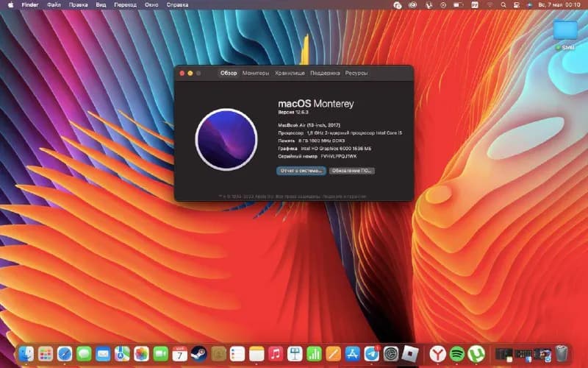This screenshot has height=368, width=588.
Task: Open uTorrent from the Dock
Action: [x=476, y=354]
